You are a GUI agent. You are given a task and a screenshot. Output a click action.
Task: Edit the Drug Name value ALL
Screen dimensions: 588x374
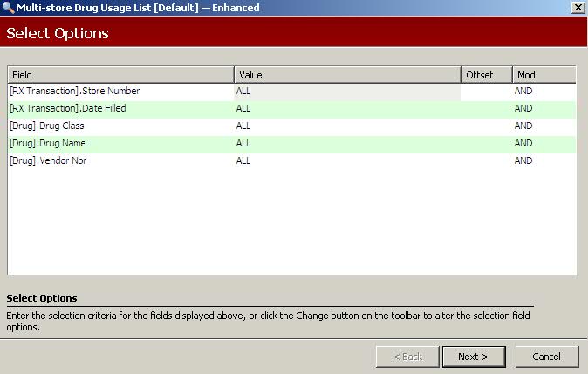[x=347, y=144]
